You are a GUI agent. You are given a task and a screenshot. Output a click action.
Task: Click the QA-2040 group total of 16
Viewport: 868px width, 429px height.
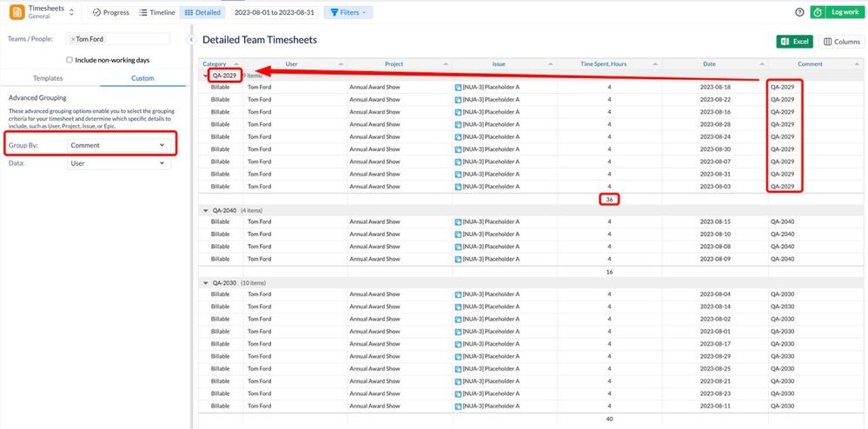point(609,273)
